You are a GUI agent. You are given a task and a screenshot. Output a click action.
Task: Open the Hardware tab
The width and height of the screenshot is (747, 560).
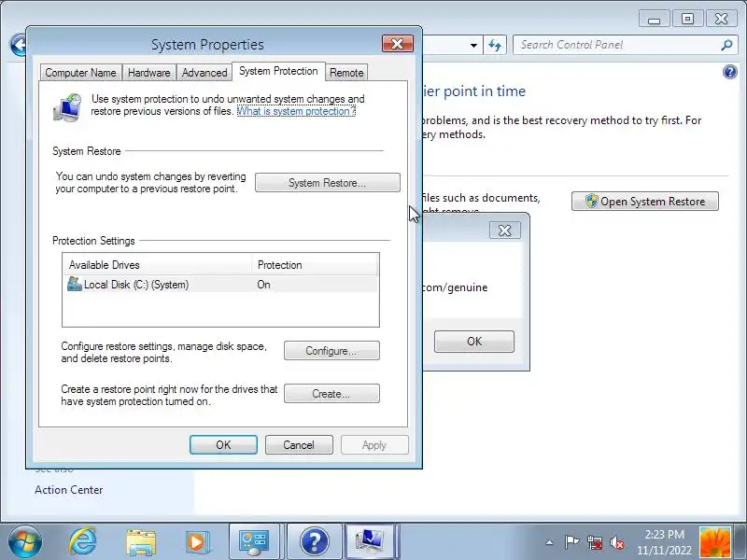tap(149, 73)
